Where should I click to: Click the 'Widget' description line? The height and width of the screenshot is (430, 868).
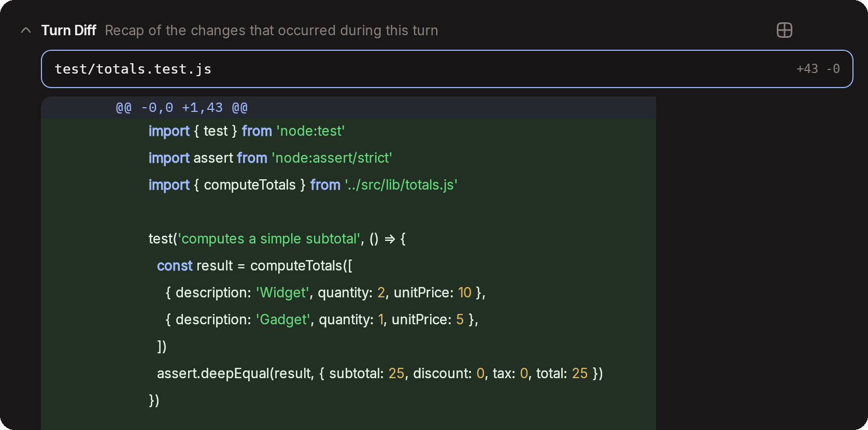pos(325,293)
